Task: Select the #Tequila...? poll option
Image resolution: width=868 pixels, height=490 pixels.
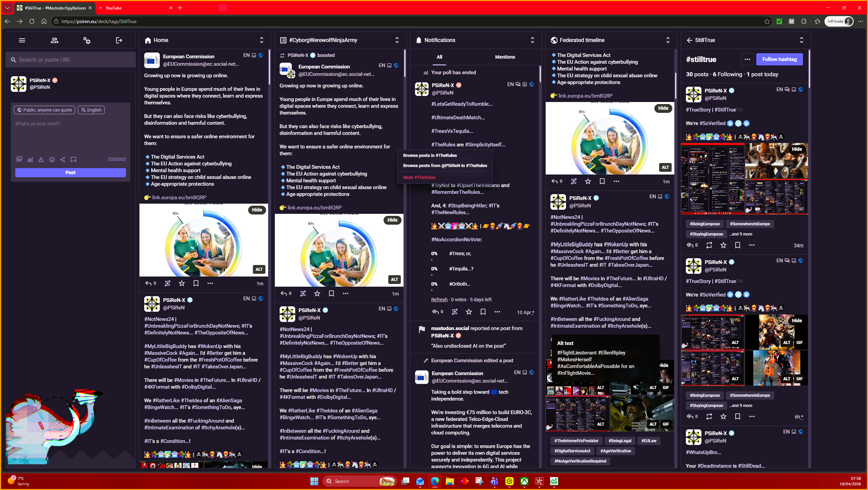Action: (461, 269)
